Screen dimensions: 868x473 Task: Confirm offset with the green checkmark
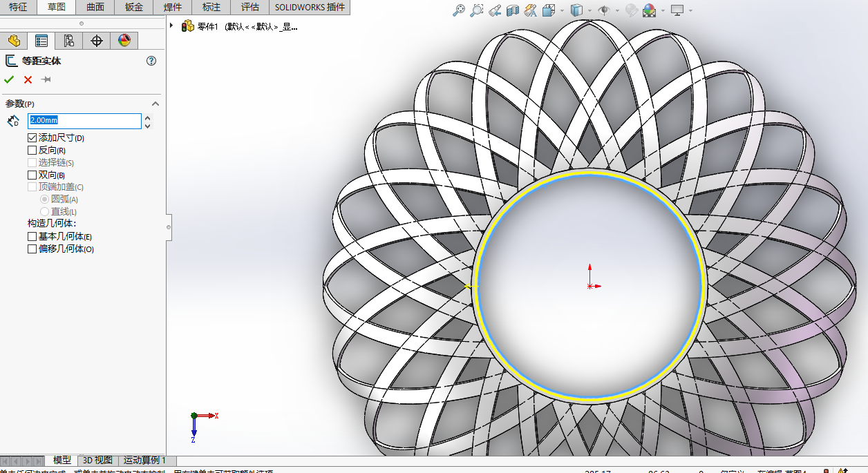(x=9, y=79)
